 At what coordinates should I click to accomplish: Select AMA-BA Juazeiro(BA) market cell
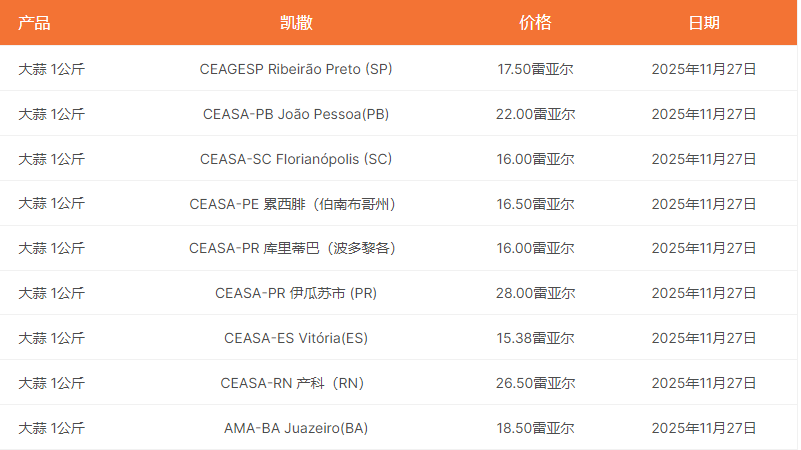pyautogui.click(x=296, y=428)
